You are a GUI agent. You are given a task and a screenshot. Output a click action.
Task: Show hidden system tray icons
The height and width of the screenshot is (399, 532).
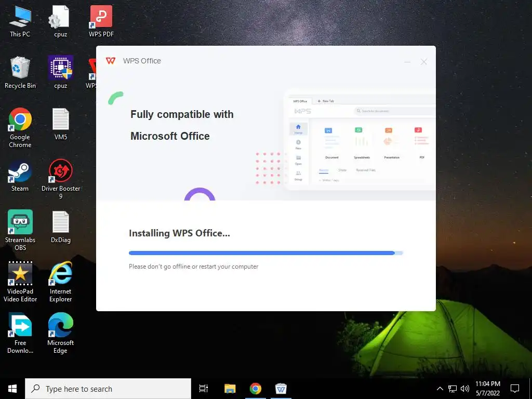pyautogui.click(x=440, y=389)
